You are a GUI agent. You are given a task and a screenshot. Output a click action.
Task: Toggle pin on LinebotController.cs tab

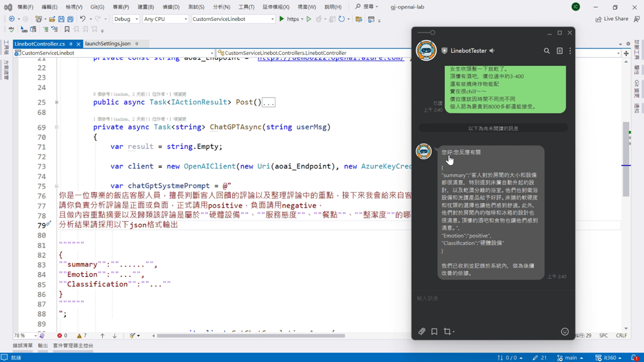71,43
